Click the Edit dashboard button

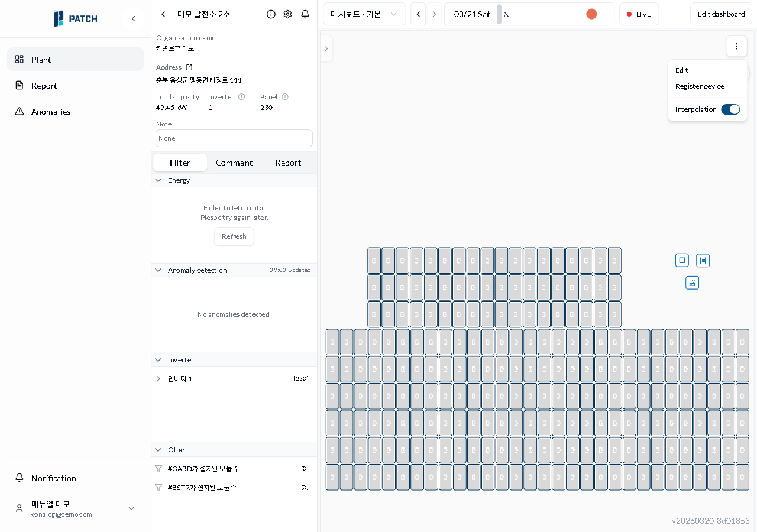(721, 14)
